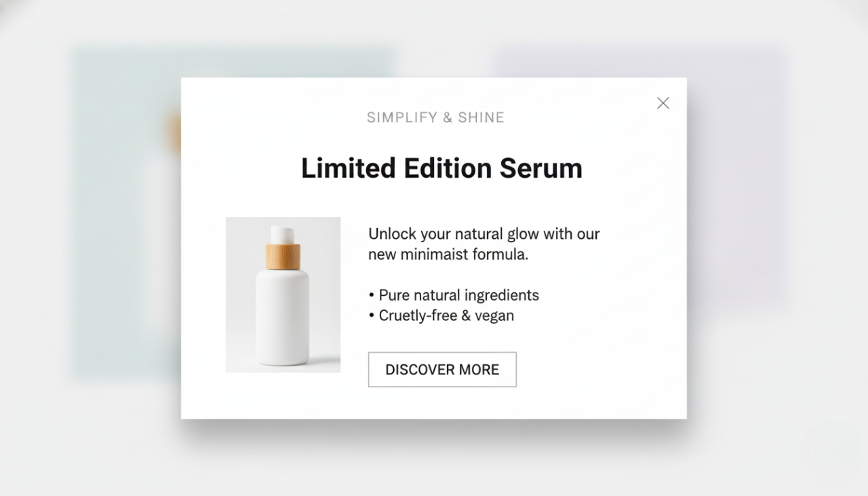This screenshot has width=868, height=496.
Task: Click the word 'SHINE' in popup tagline
Action: 481,117
